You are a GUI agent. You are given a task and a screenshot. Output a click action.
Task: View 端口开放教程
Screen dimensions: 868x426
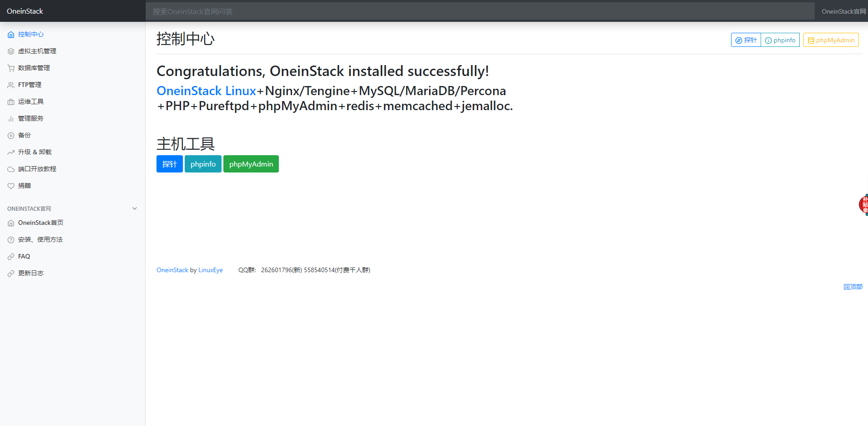(37, 169)
